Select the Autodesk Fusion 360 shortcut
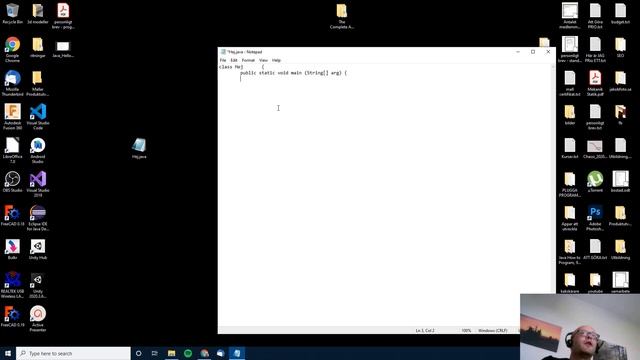 13,117
